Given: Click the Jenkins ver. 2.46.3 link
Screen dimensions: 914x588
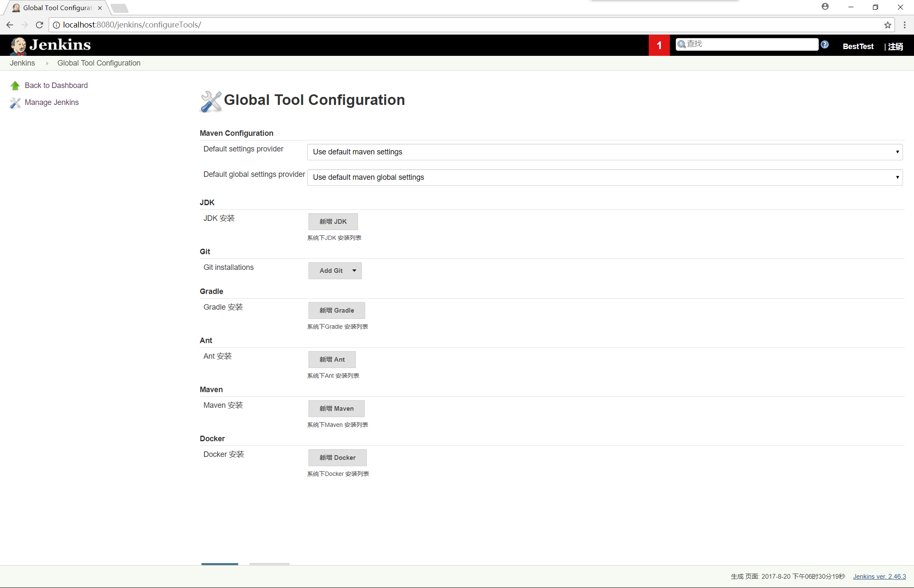Looking at the screenshot, I should click(x=879, y=577).
